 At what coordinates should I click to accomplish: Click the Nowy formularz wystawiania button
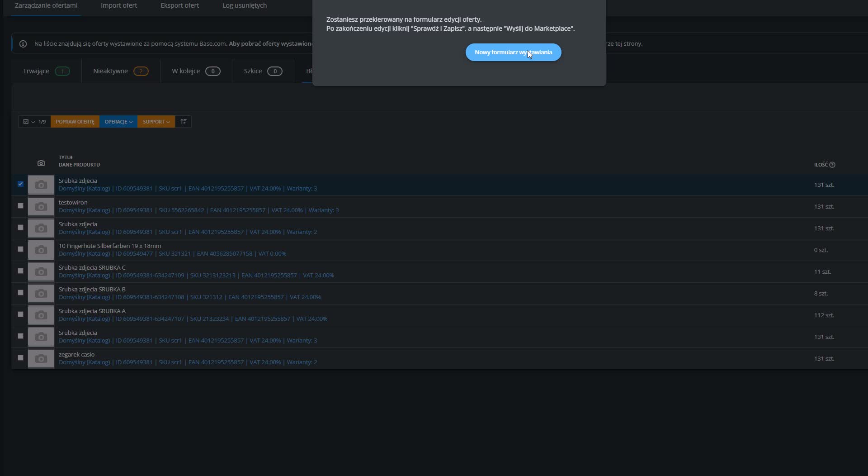513,52
